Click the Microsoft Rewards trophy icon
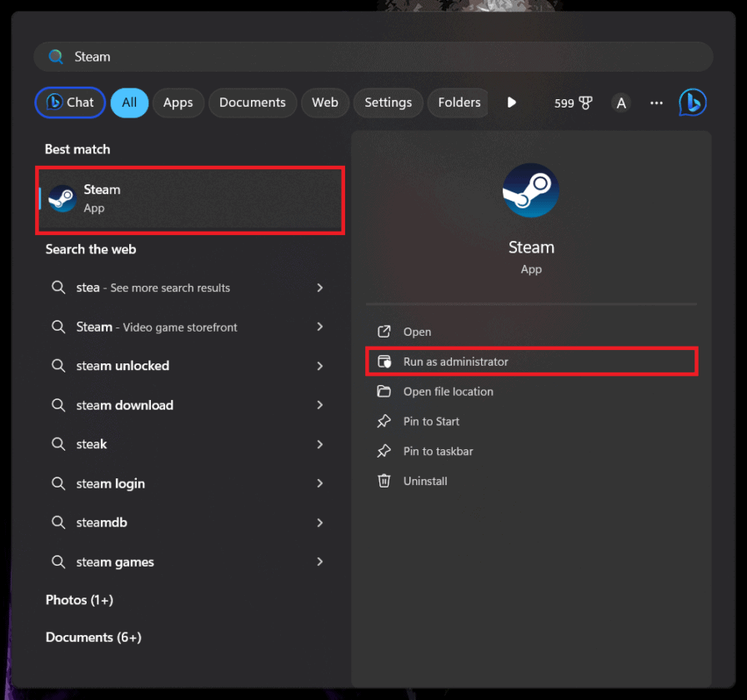Image resolution: width=747 pixels, height=700 pixels. (585, 102)
